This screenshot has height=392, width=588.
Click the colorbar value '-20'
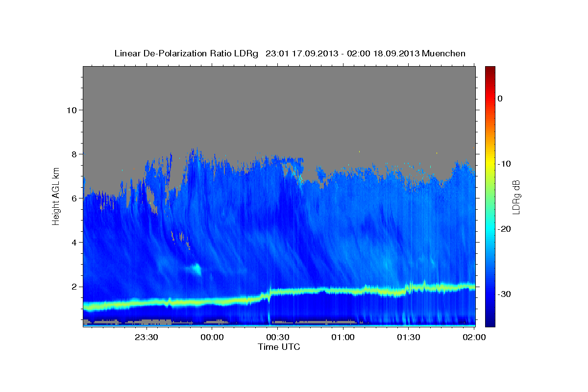505,229
